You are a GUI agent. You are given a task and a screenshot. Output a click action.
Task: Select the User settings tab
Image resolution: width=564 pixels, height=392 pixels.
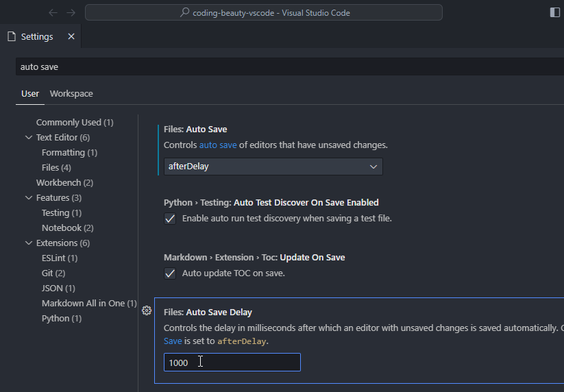[30, 93]
